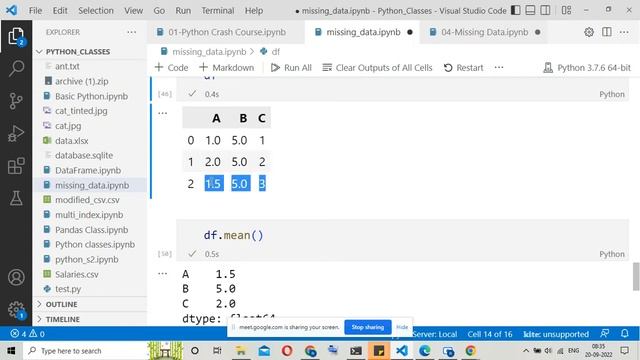This screenshot has height=360, width=640.
Task: Open Visual Studio Code taskbar icon
Action: click(x=402, y=351)
